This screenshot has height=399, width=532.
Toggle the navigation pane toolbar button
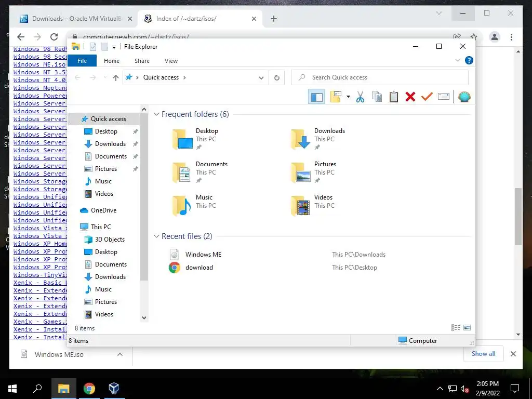coord(316,97)
